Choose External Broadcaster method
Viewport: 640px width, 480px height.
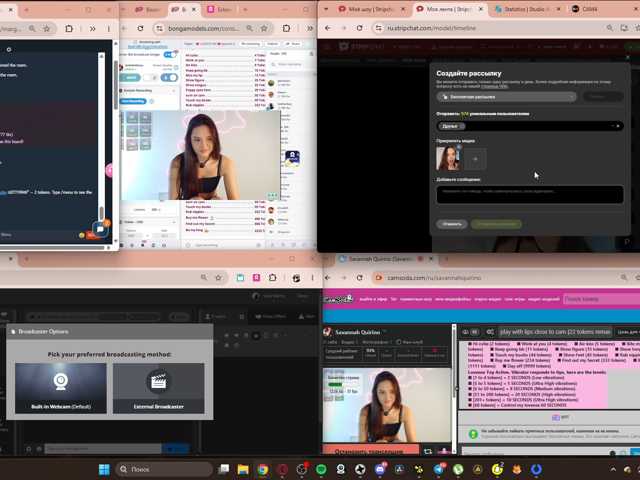click(x=158, y=388)
